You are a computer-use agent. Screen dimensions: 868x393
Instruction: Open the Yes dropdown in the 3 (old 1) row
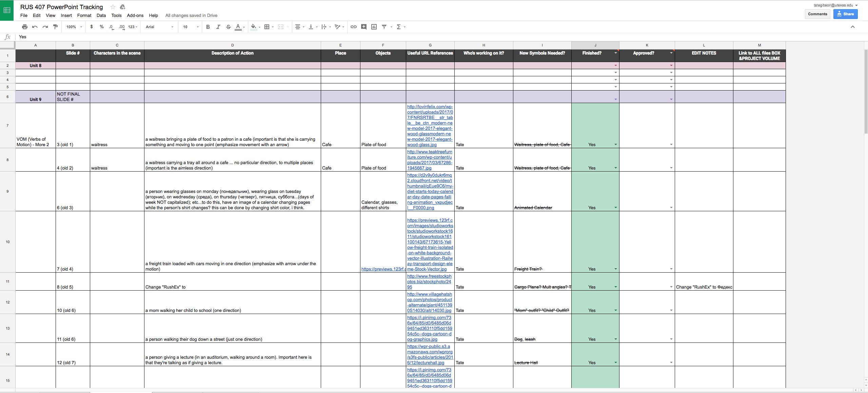(x=615, y=145)
